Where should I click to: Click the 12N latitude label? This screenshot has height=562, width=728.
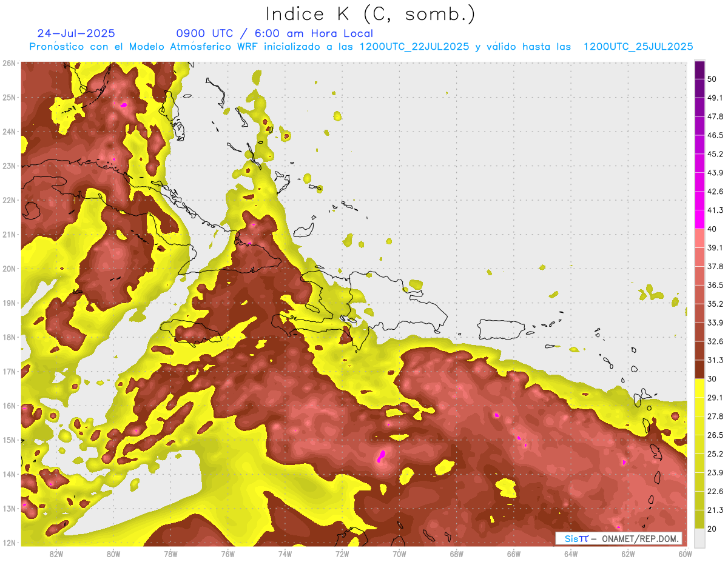(9, 543)
